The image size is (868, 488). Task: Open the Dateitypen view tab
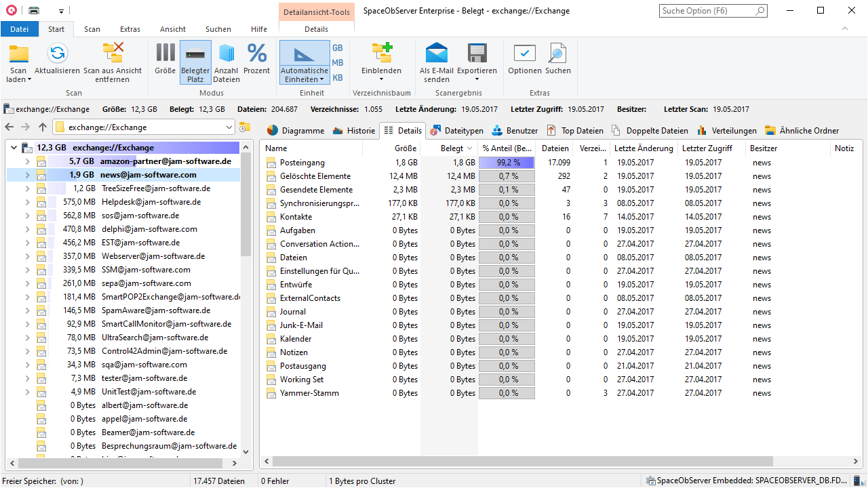456,131
